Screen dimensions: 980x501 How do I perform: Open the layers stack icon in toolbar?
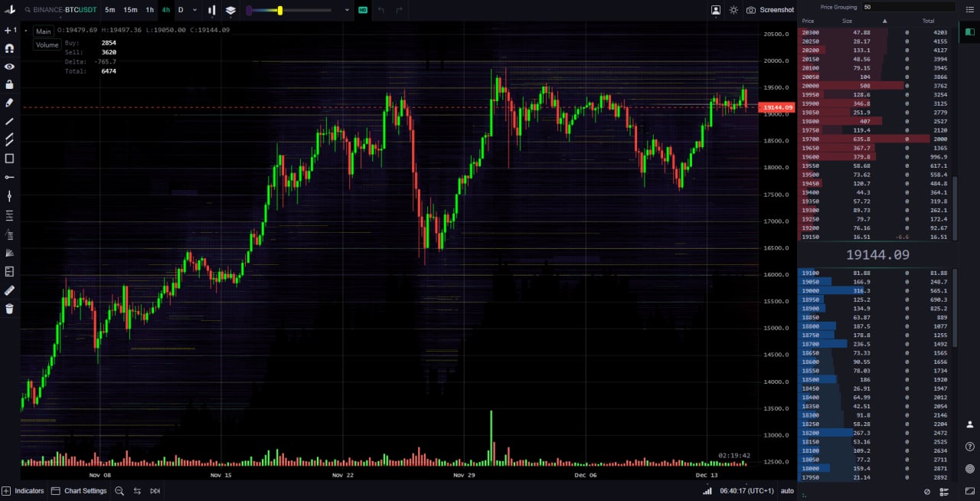230,10
